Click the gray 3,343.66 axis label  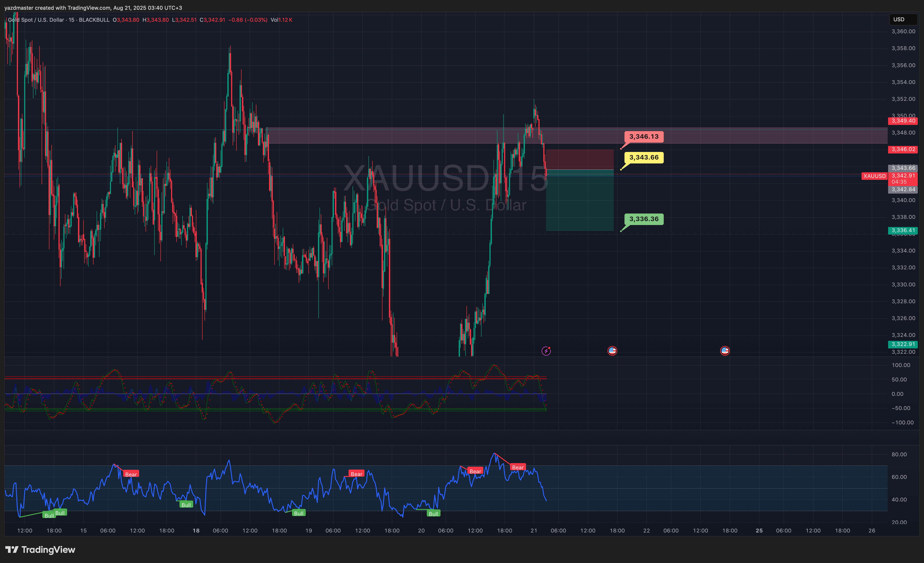pos(903,168)
